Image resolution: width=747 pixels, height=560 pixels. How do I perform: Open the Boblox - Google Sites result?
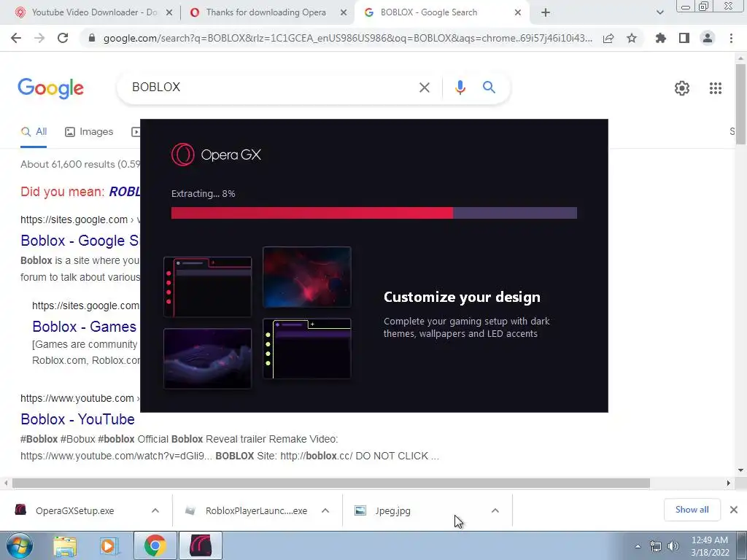80,241
